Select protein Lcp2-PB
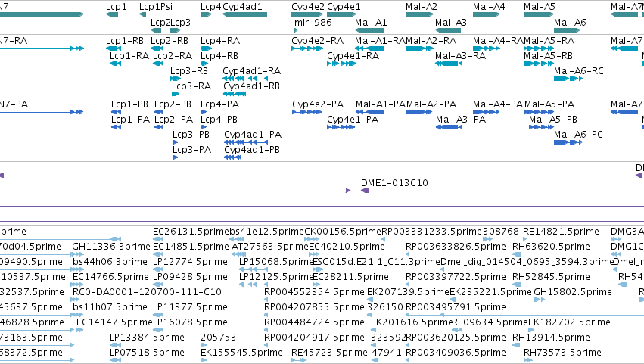644x364 pixels. tap(159, 112)
